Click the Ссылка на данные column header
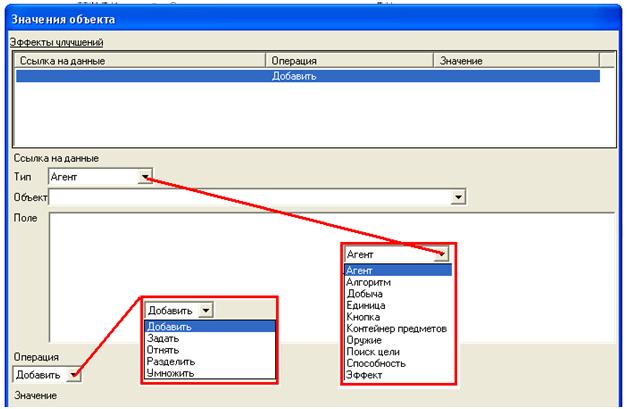 coord(141,61)
